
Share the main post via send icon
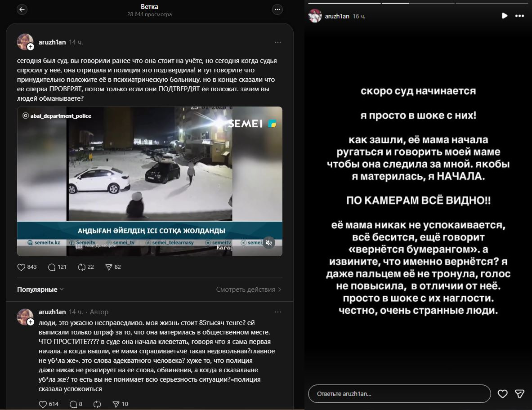pos(108,267)
